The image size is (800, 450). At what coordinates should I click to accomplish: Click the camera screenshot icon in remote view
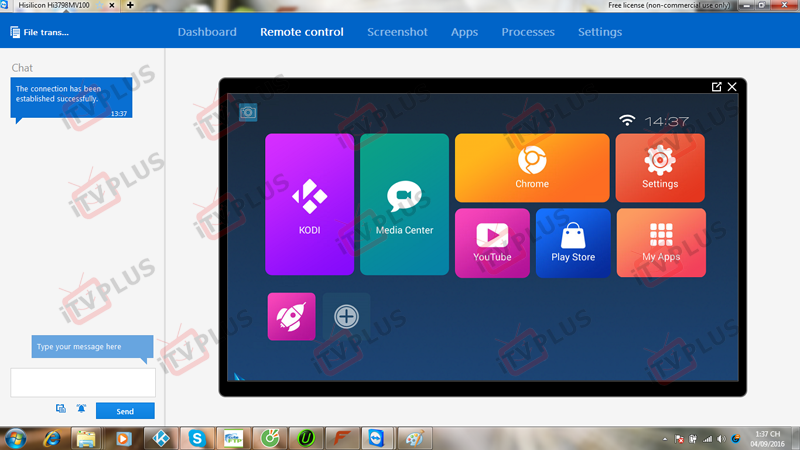click(248, 112)
